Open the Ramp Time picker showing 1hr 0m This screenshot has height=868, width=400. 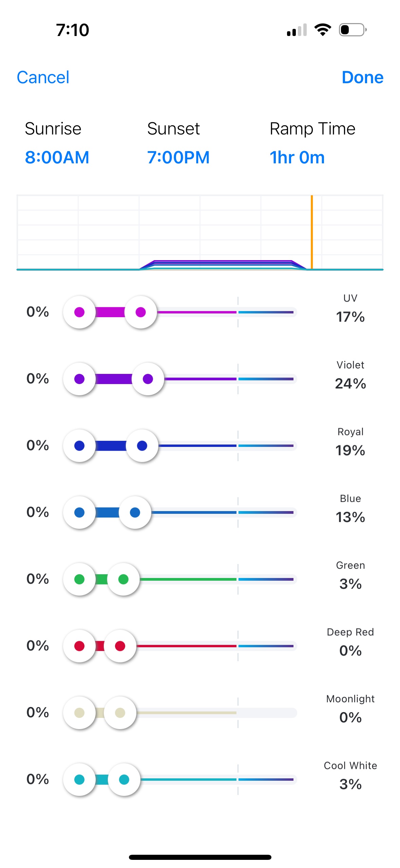(x=297, y=157)
